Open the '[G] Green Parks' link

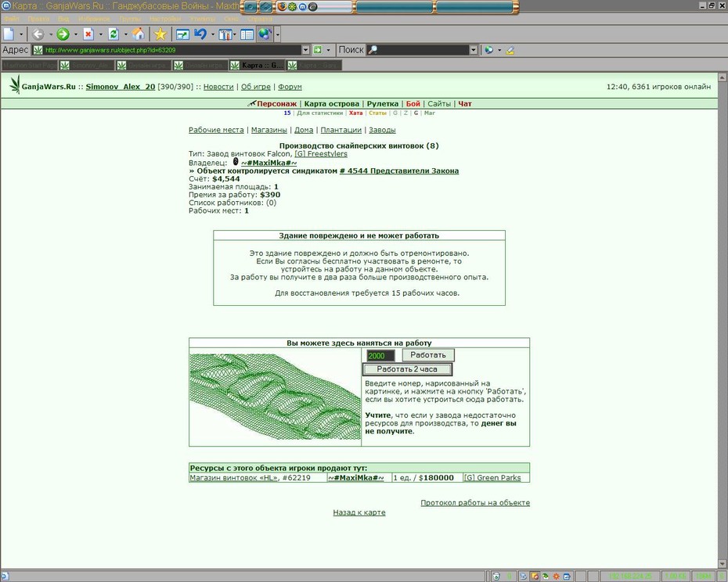(x=492, y=478)
